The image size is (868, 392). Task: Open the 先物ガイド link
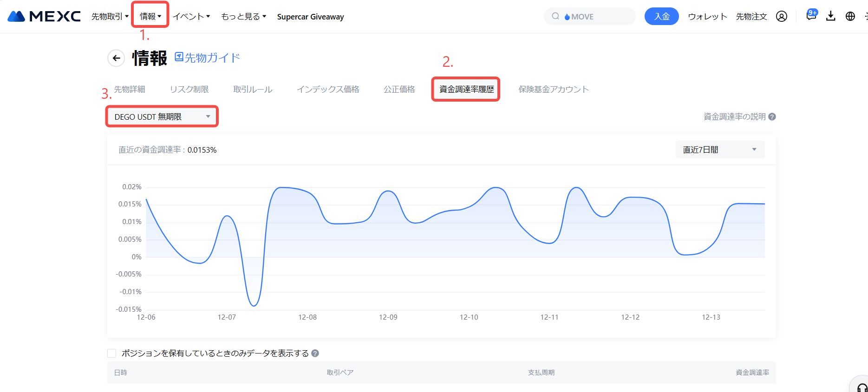coord(208,58)
